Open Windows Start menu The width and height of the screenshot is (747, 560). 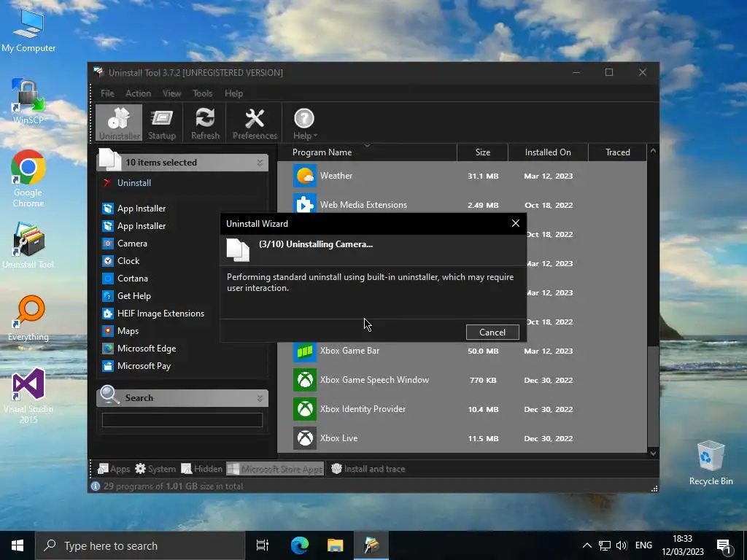(x=18, y=545)
